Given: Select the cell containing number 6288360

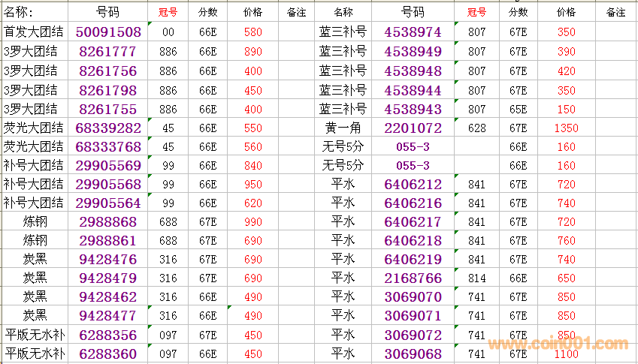Looking at the screenshot, I should [x=108, y=353].
